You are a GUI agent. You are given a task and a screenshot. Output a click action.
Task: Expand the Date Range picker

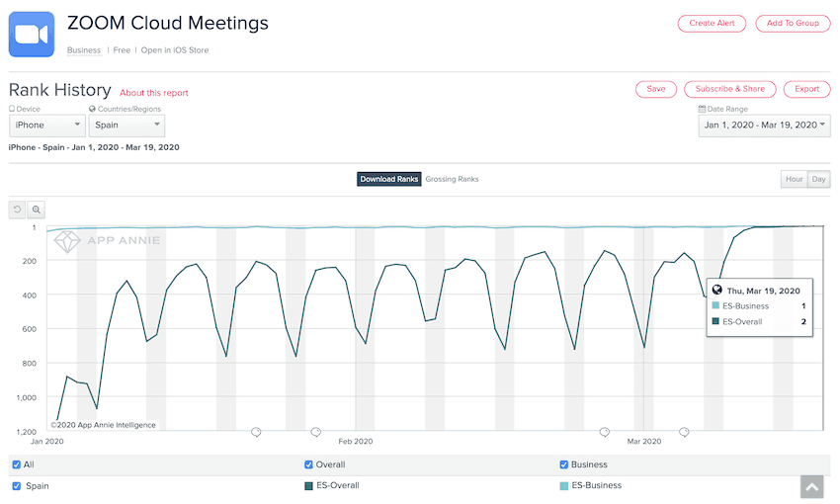pos(763,126)
